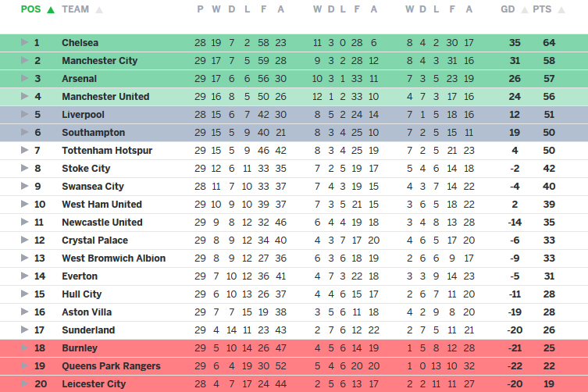This screenshot has height=392, width=588.
Task: Click sort arrow next to PTS header
Action: click(558, 10)
